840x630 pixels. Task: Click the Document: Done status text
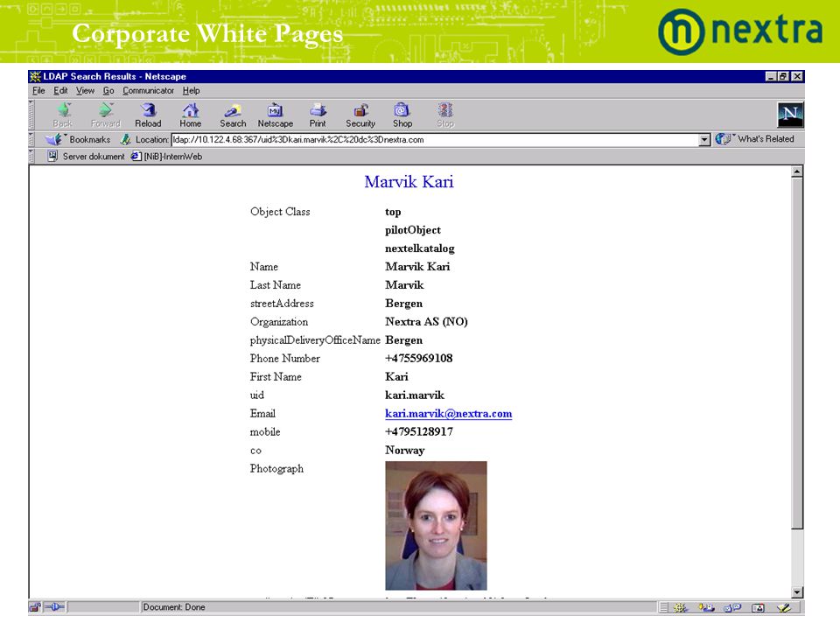click(174, 607)
